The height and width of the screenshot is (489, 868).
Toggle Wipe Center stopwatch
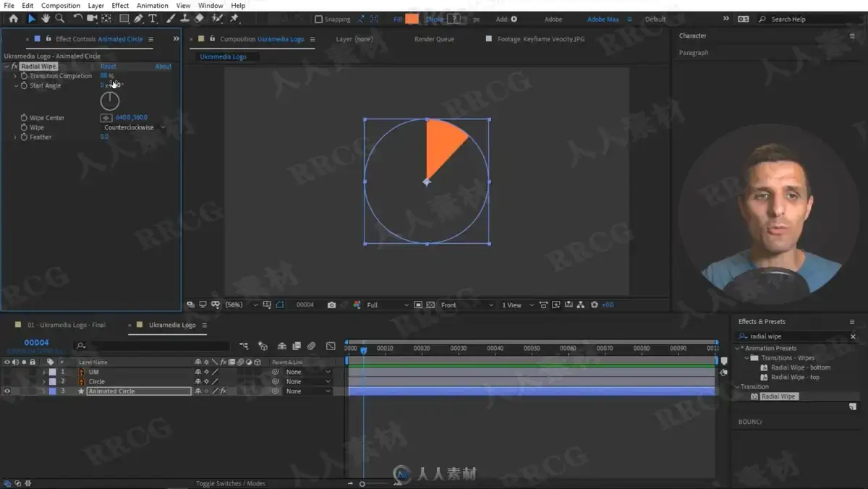[x=24, y=118]
